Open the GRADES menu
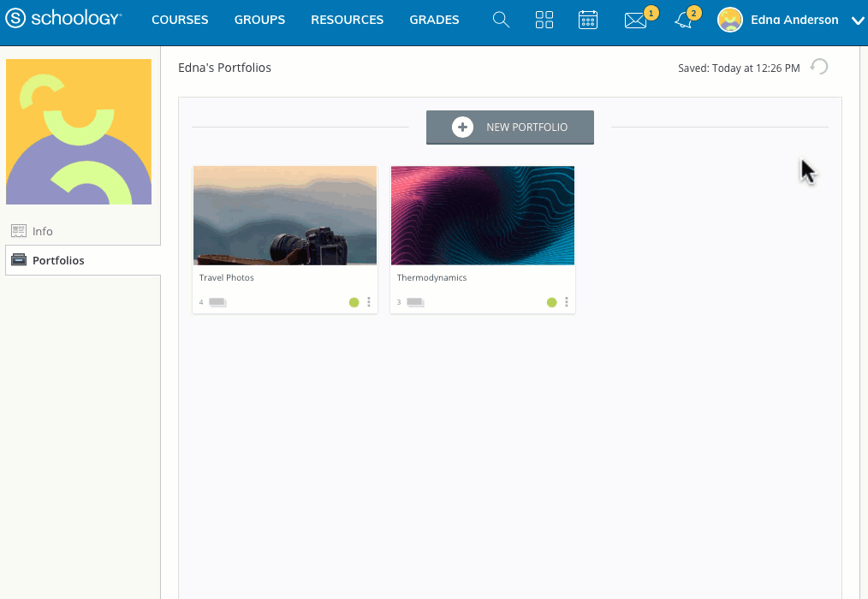The image size is (868, 599). pyautogui.click(x=434, y=20)
